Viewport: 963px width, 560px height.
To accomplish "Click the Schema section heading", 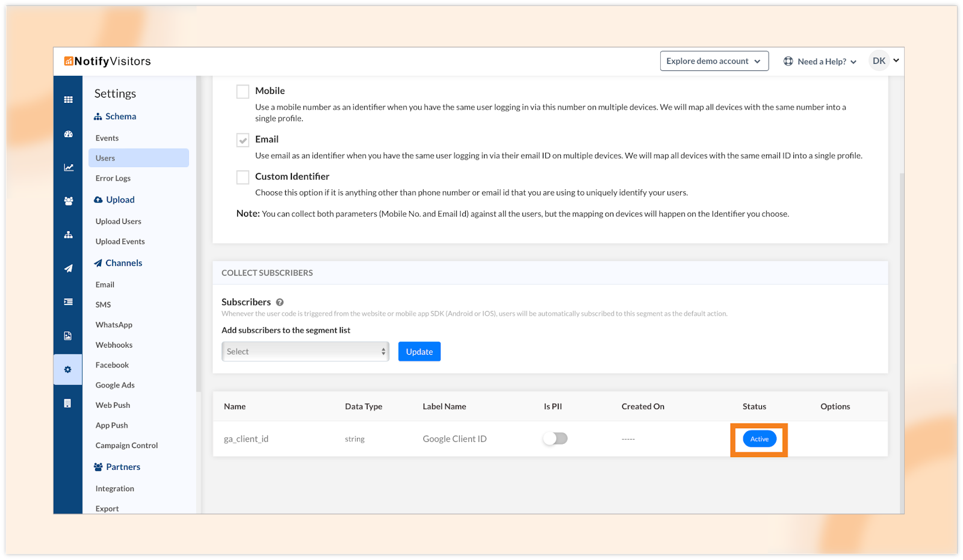I will pyautogui.click(x=121, y=117).
